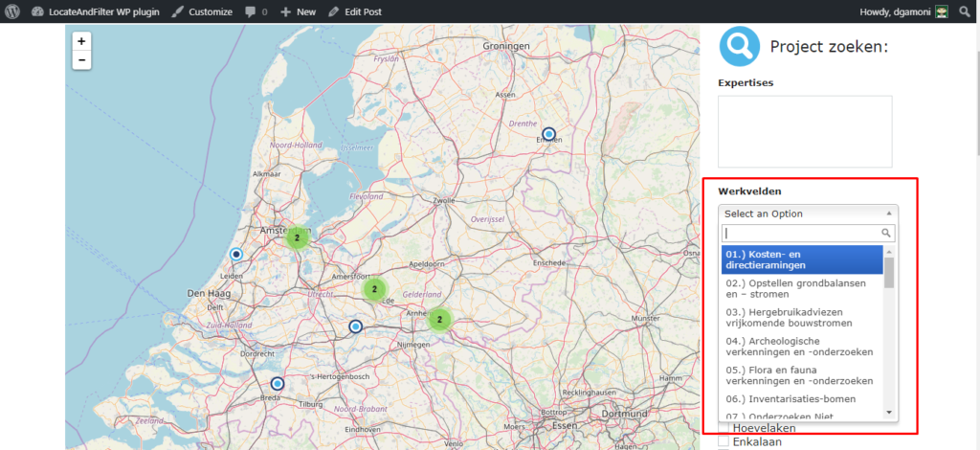Zoom in on the map

click(x=81, y=41)
